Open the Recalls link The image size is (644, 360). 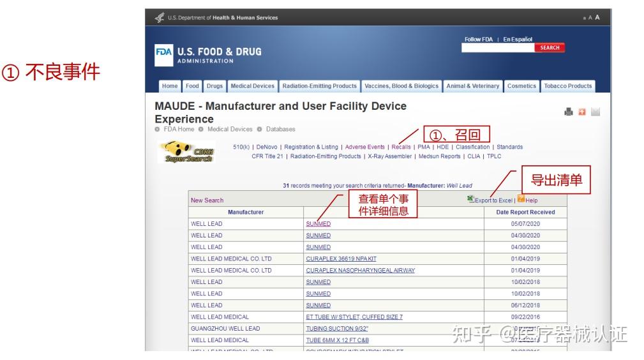401,147
